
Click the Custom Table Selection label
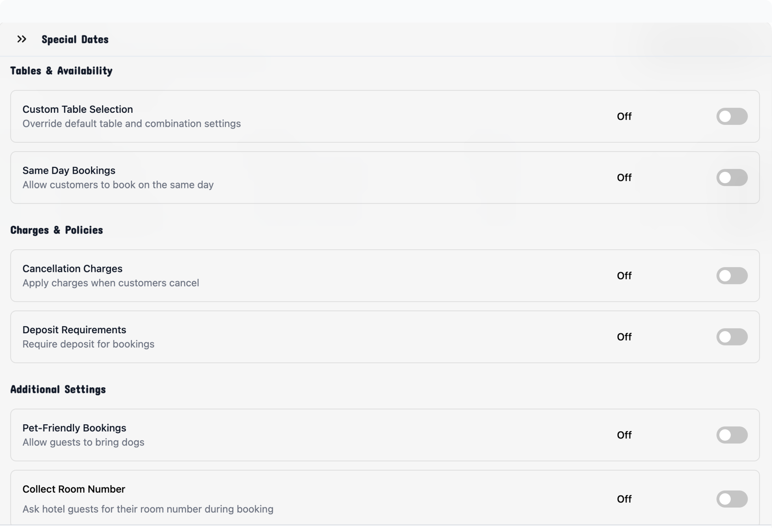click(78, 109)
